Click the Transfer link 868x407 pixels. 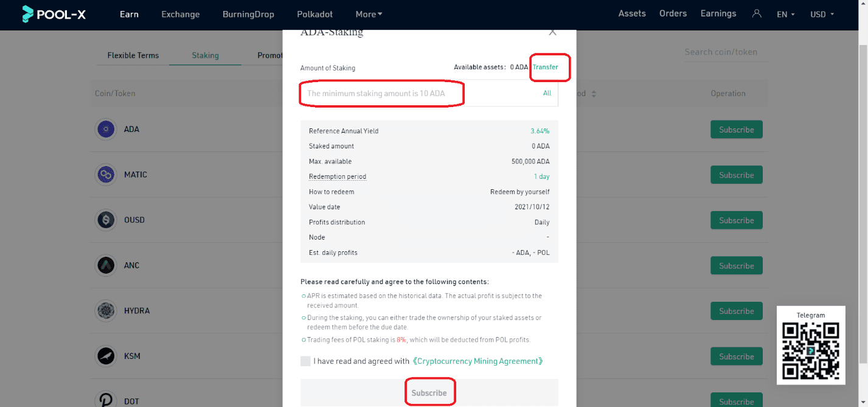[x=546, y=67]
